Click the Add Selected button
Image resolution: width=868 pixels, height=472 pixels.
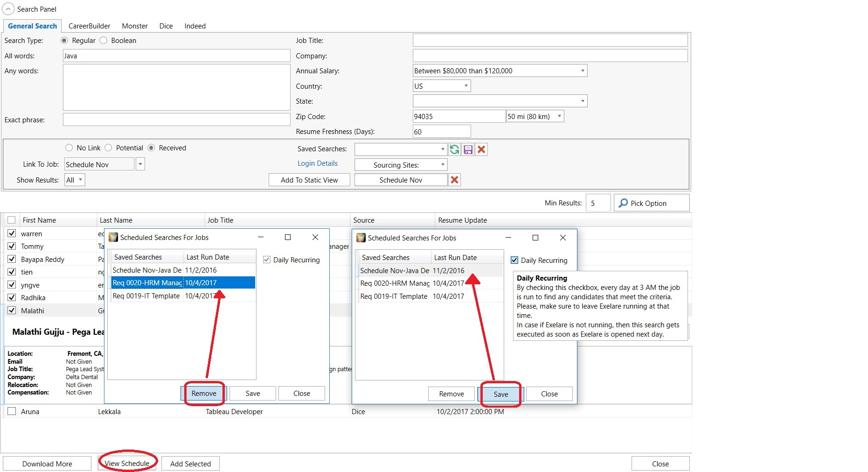click(x=190, y=464)
